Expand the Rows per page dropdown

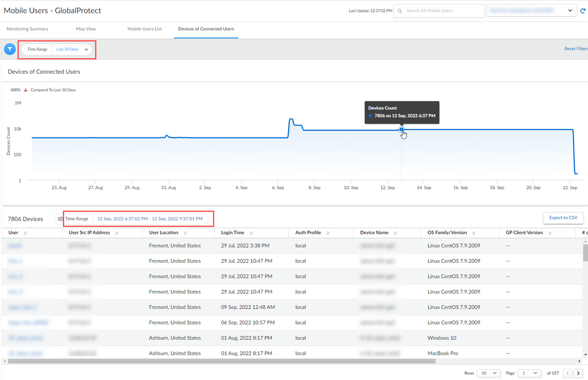point(488,373)
